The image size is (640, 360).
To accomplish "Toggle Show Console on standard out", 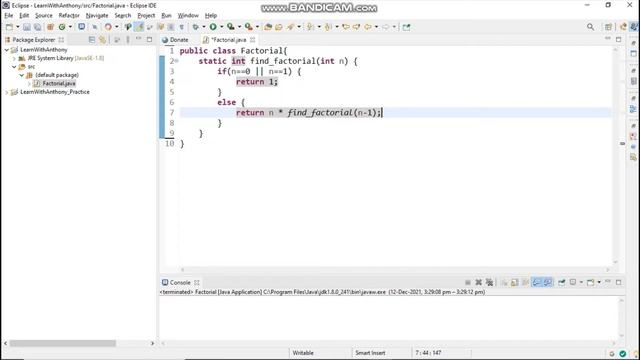I will [x=537, y=282].
